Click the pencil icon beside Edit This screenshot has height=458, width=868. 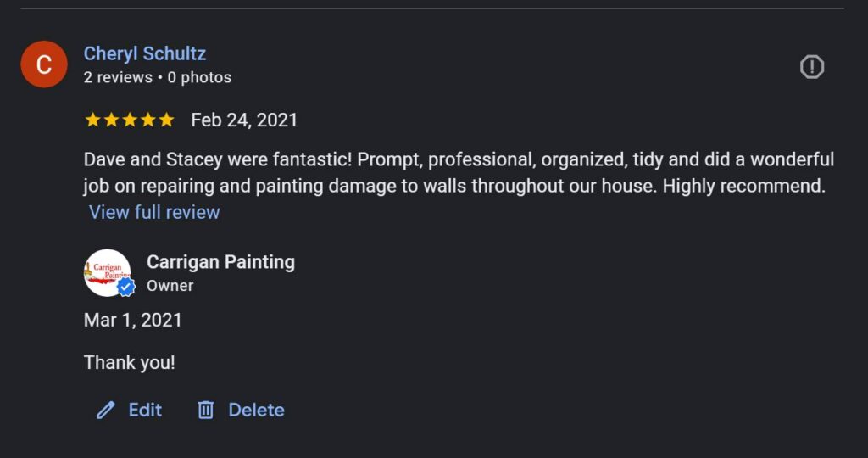click(x=106, y=411)
